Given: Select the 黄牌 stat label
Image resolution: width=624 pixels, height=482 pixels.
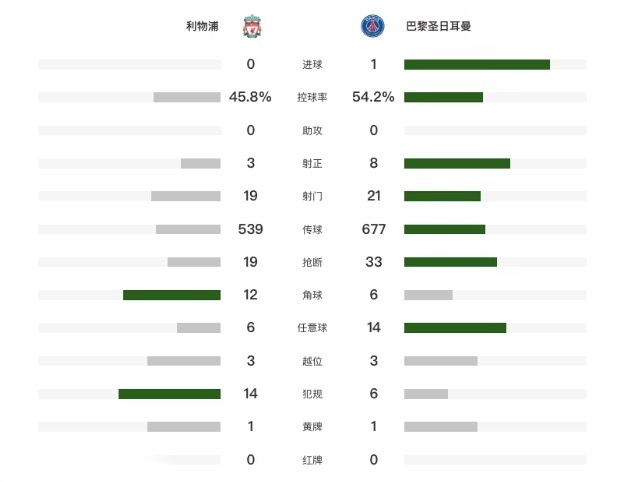Looking at the screenshot, I should click(312, 427).
